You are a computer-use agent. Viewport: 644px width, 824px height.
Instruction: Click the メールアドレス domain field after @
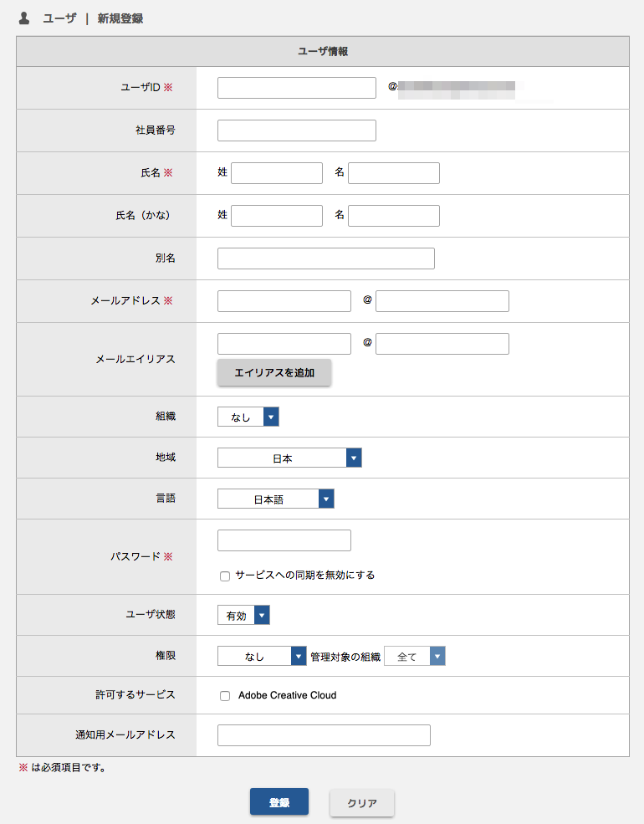click(442, 300)
